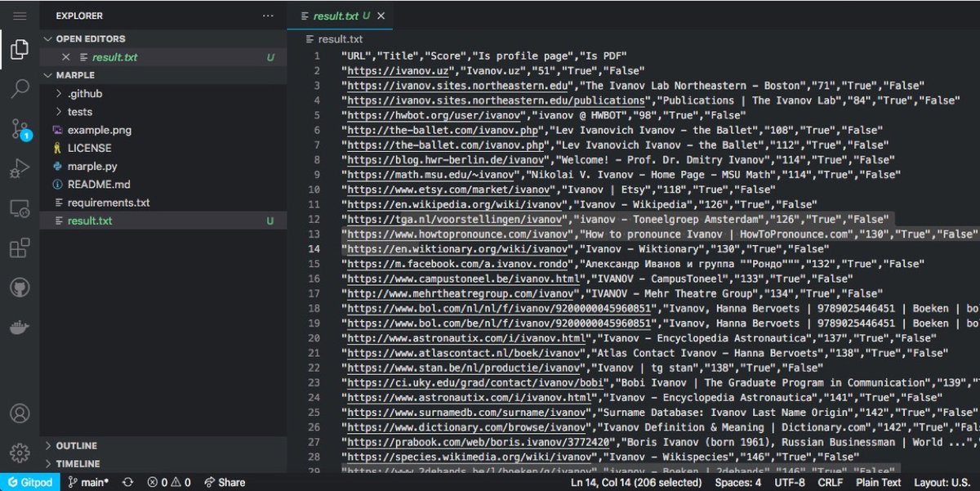Select result.txt in the MARPLE tree
This screenshot has height=491, width=980.
(163, 221)
